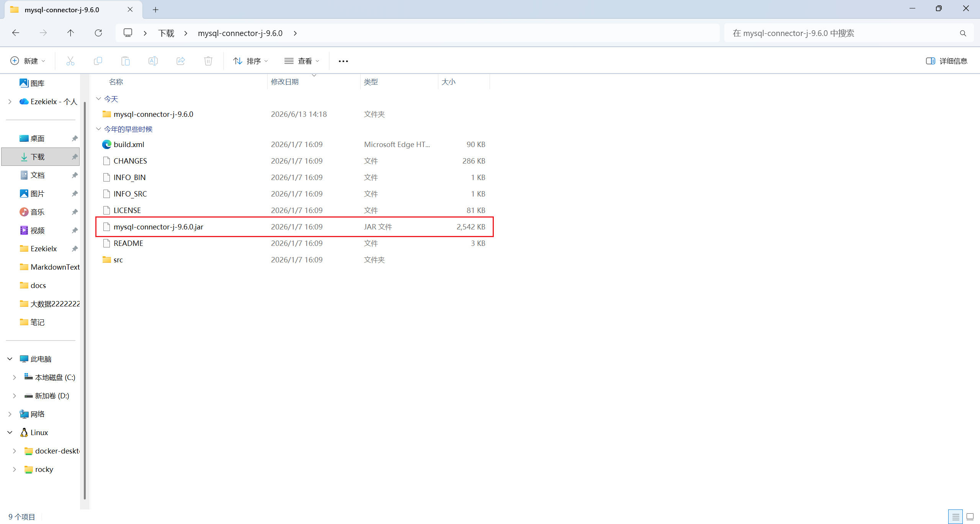Click the Share icon in toolbar
Viewport: 980px width, 524px height.
[181, 61]
